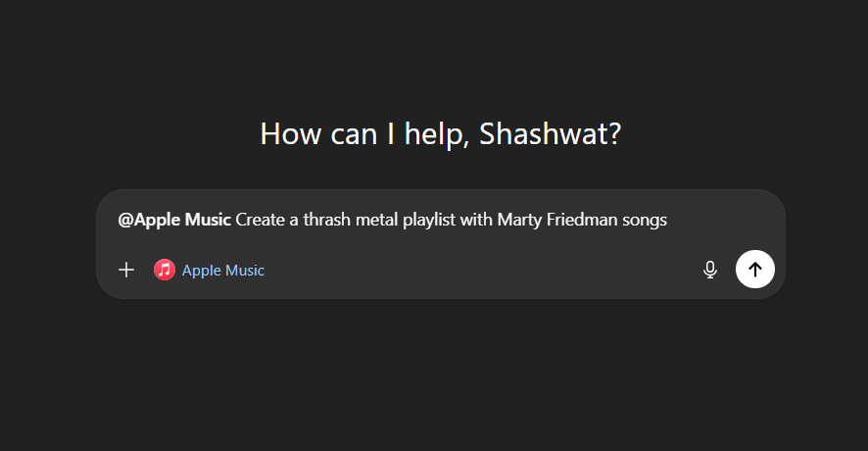
Task: Click the "How can I help, Shashwat?" heading
Action: tap(441, 133)
